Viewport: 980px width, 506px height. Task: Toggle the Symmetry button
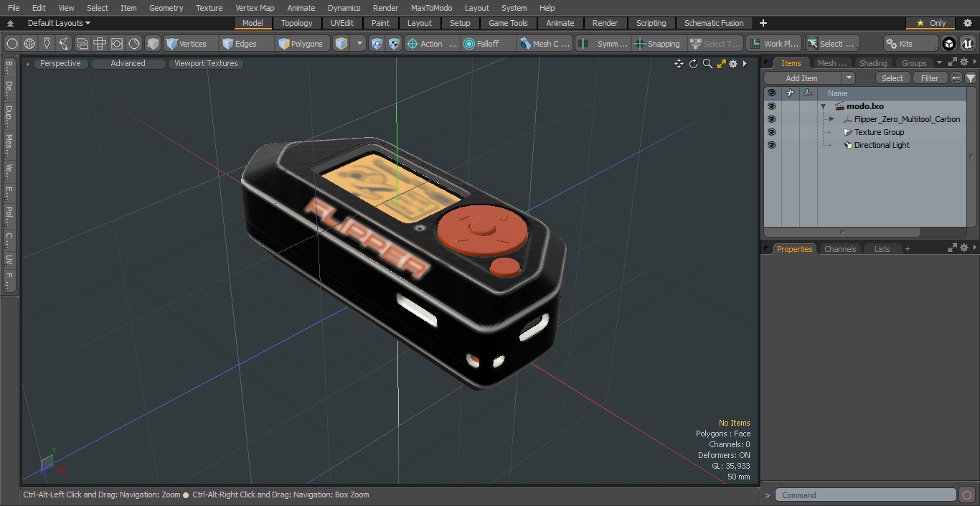click(603, 44)
